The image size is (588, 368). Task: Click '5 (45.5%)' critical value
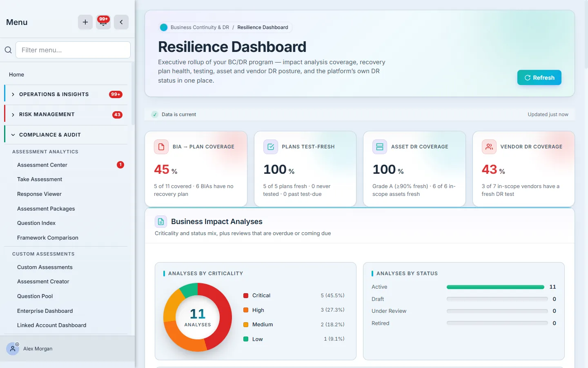point(332,295)
